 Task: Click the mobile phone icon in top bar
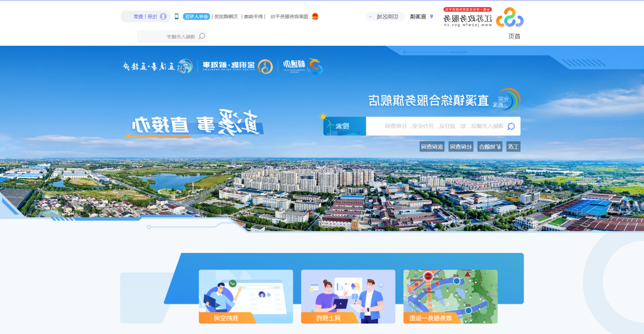(x=177, y=17)
